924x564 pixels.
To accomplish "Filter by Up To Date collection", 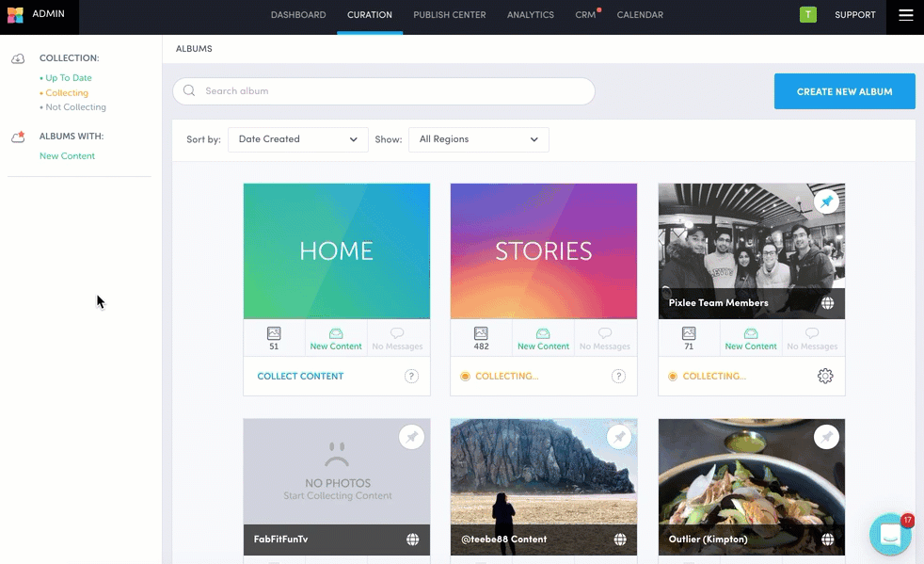I will 68,78.
